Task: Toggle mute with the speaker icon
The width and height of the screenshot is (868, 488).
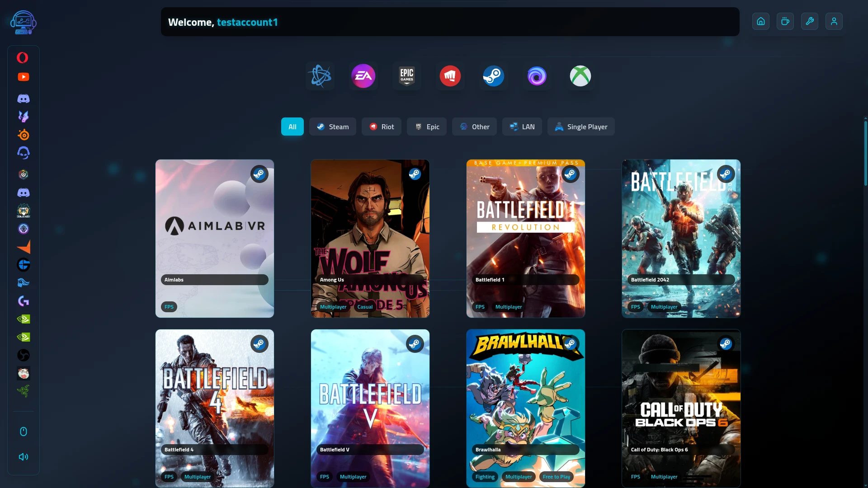Action: coord(24,457)
